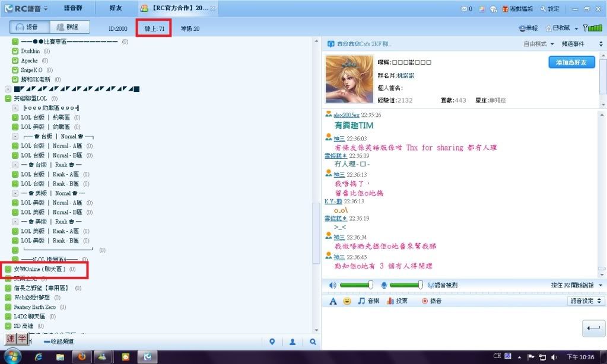This screenshot has height=364, width=607.
Task: Switch to the 好友 tab
Action: point(116,9)
